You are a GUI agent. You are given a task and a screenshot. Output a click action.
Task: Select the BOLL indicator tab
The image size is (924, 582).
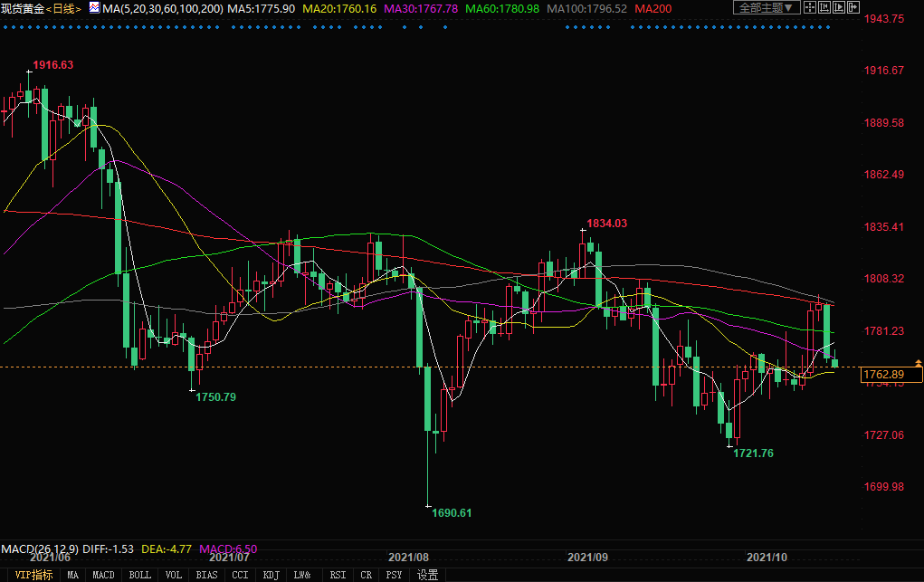(139, 575)
